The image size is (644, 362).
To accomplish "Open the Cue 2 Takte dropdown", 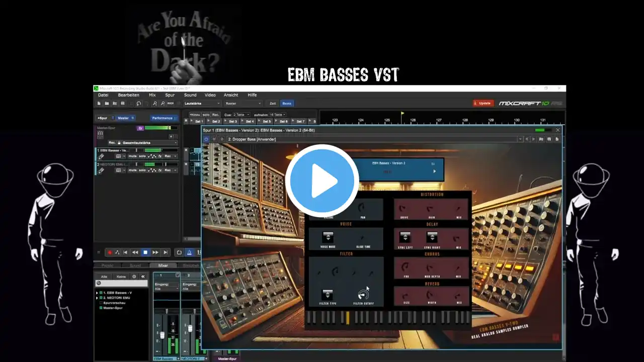I will tap(241, 115).
